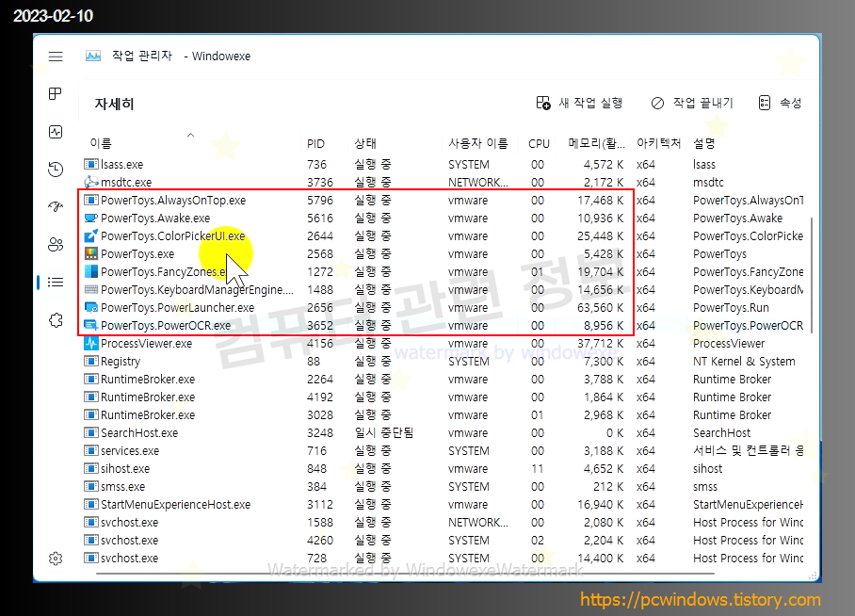Select the PowerToys.PowerLauncher.exe row name
The image size is (855, 616).
[178, 308]
